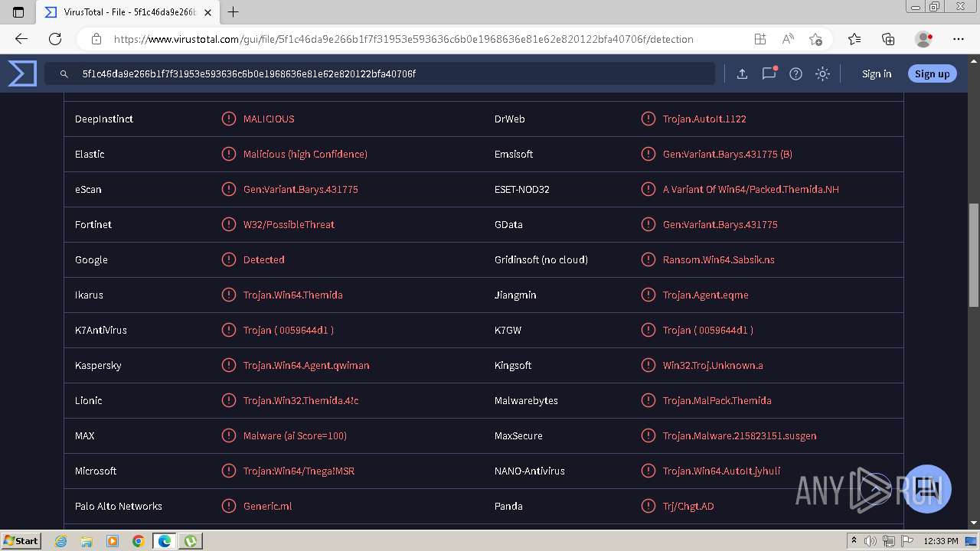Click the Gridinsoft (no cloud) vendor name
Viewport: 980px width, 551px height.
coord(541,259)
